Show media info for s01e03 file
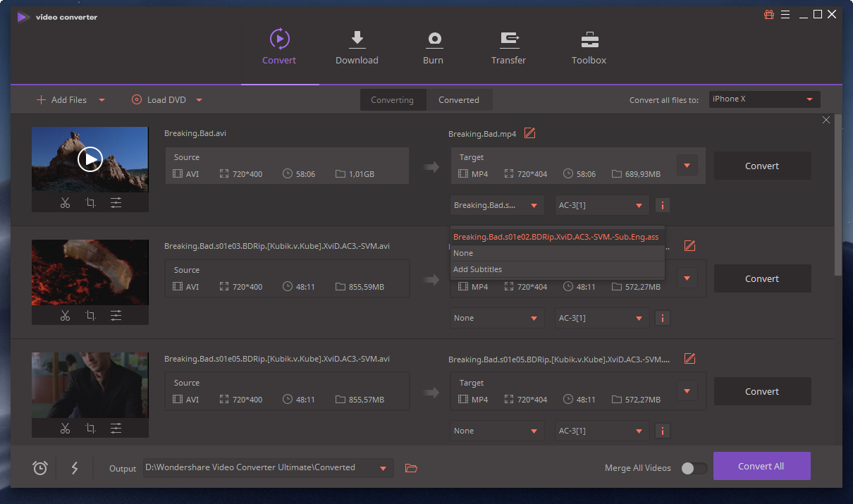 662,319
